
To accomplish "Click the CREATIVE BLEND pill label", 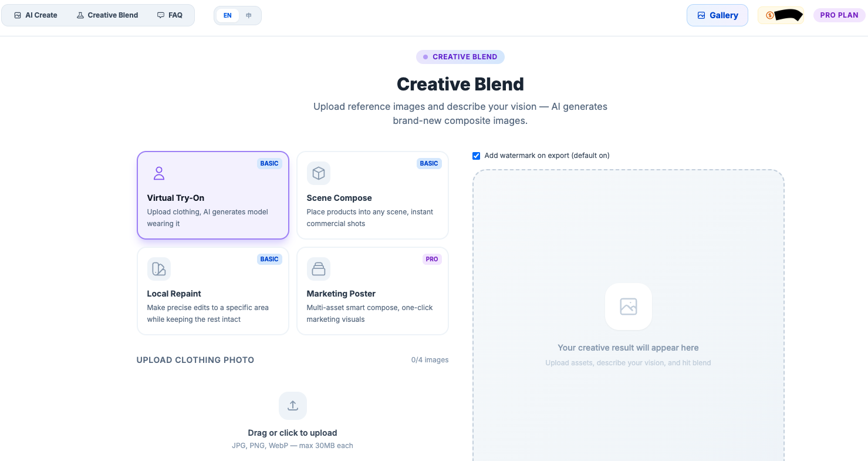I will tap(460, 57).
